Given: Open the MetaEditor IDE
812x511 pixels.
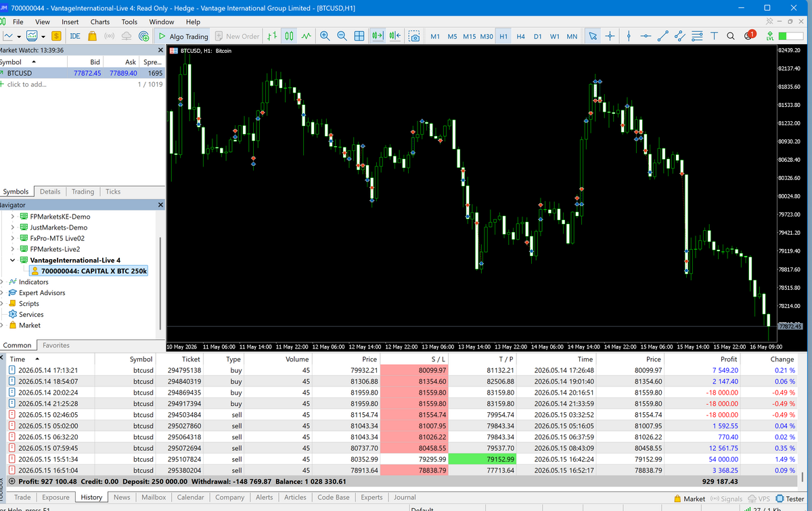Looking at the screenshot, I should tap(74, 36).
